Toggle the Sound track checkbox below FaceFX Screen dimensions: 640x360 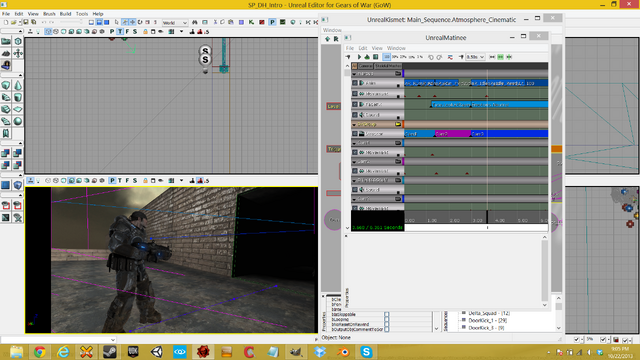click(355, 115)
